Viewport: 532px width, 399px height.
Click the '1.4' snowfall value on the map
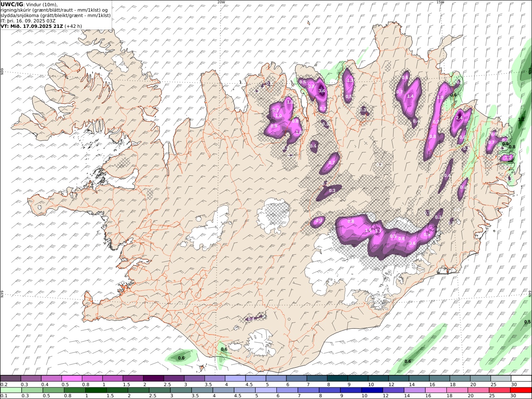point(410,96)
